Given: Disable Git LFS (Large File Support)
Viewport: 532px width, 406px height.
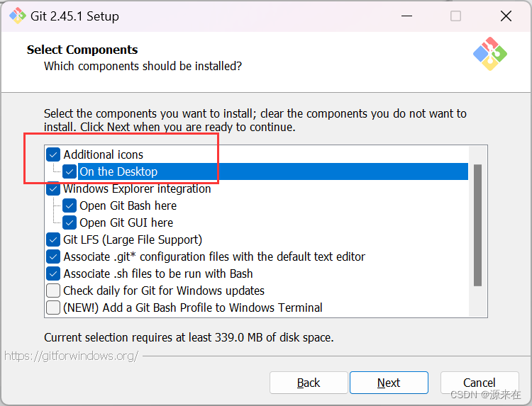Looking at the screenshot, I should point(53,239).
